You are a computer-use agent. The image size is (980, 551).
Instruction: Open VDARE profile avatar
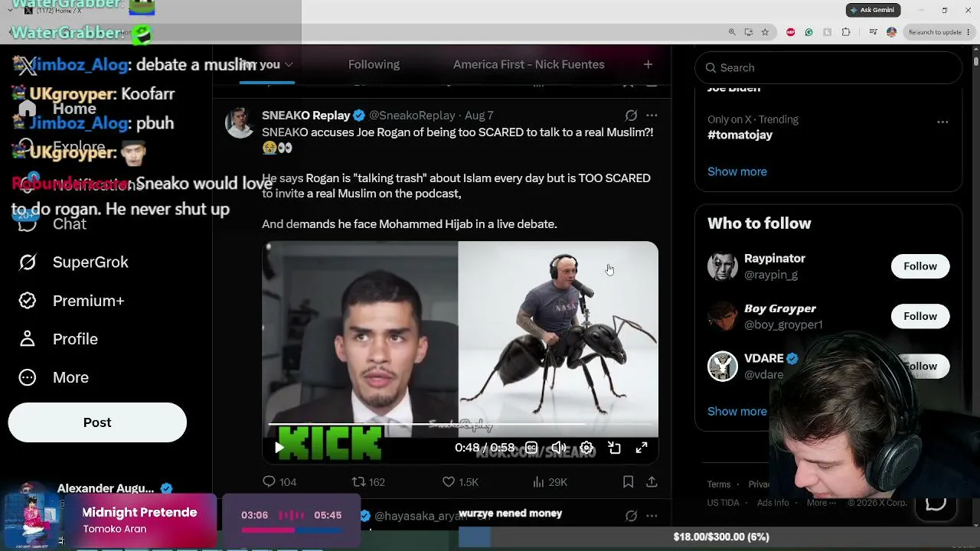tap(723, 366)
